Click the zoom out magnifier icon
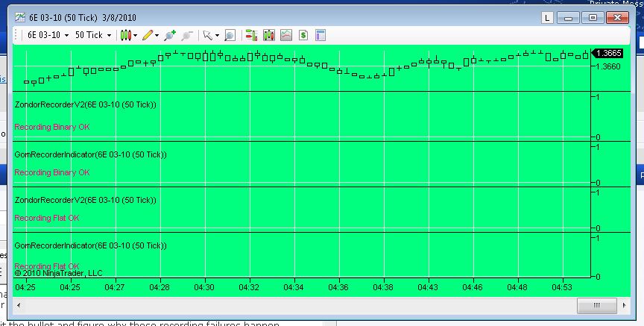The height and width of the screenshot is (326, 644). pyautogui.click(x=187, y=35)
